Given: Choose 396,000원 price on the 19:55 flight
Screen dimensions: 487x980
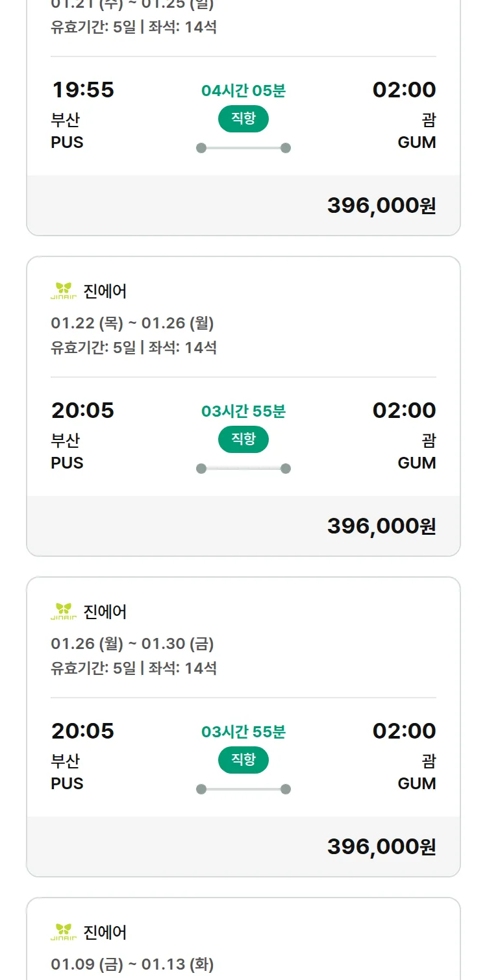Looking at the screenshot, I should tap(381, 205).
